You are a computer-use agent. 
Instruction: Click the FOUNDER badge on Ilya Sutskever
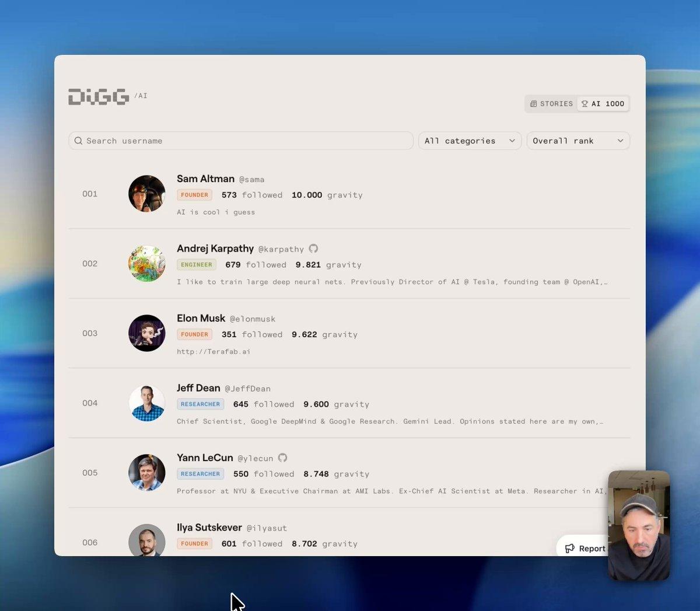point(194,543)
